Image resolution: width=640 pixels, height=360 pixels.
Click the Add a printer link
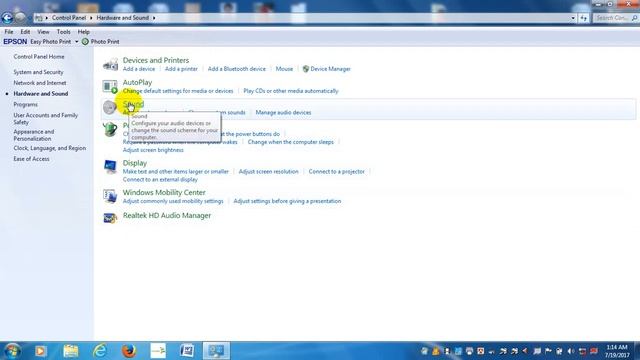point(181,69)
